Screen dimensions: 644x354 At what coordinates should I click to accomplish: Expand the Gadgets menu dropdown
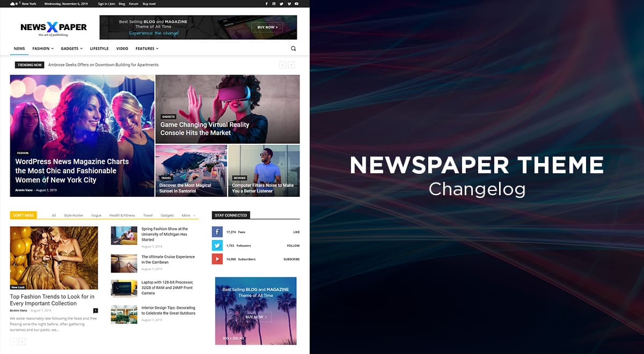[x=71, y=49]
